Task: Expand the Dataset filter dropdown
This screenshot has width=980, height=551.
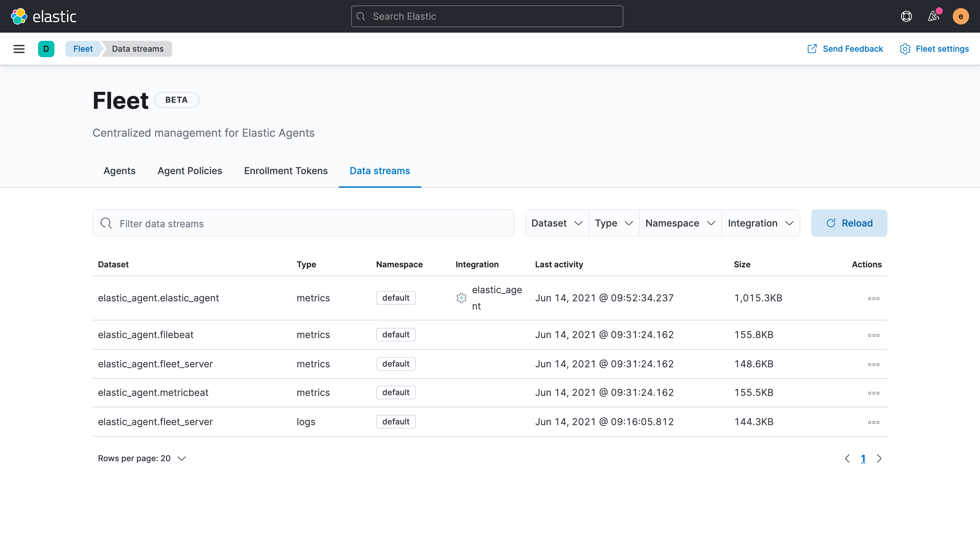Action: point(557,223)
